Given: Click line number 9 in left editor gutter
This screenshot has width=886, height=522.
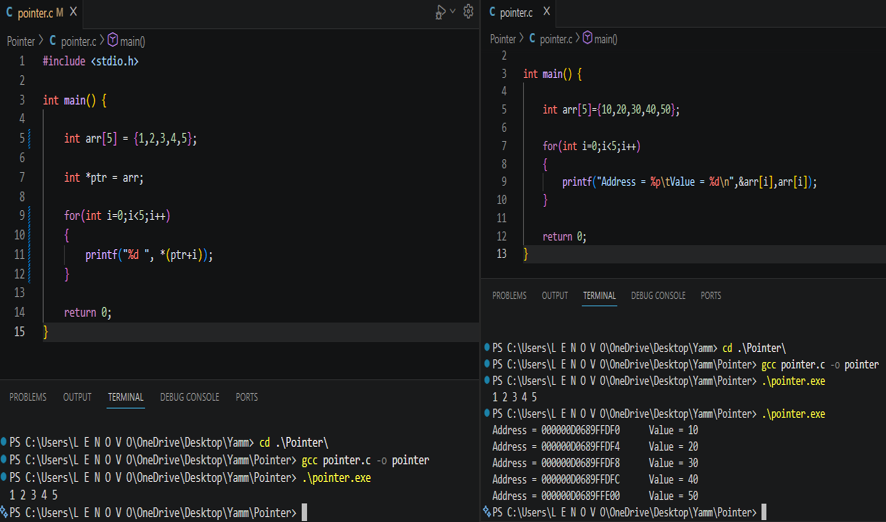Looking at the screenshot, I should [22, 215].
